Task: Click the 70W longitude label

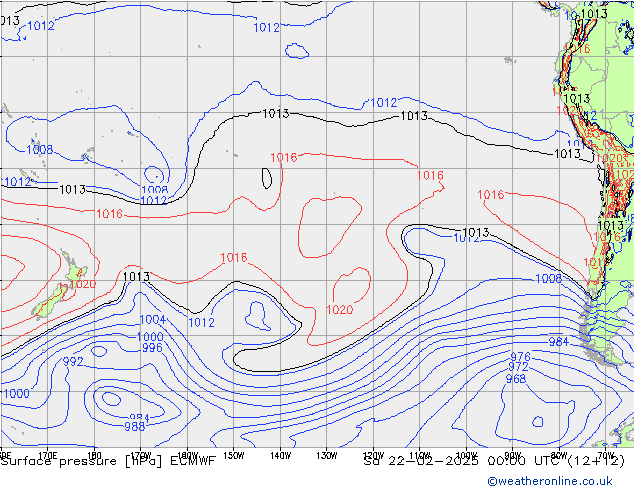Action: click(605, 454)
